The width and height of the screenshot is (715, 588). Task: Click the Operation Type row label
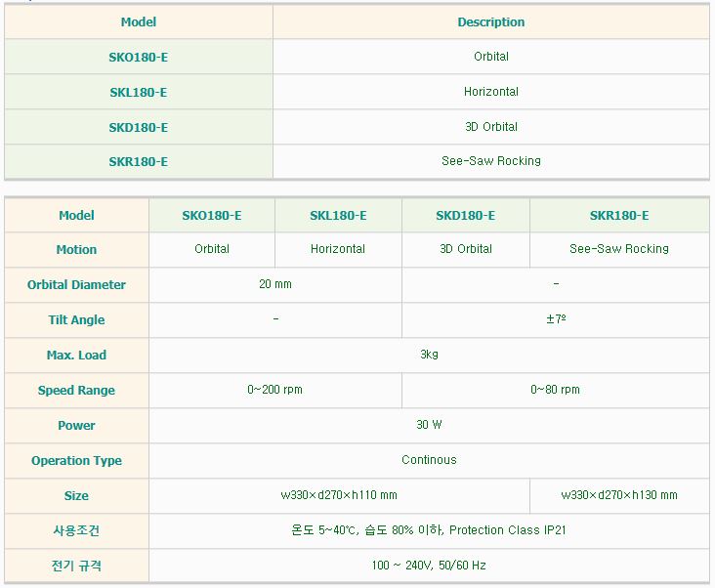(76, 460)
